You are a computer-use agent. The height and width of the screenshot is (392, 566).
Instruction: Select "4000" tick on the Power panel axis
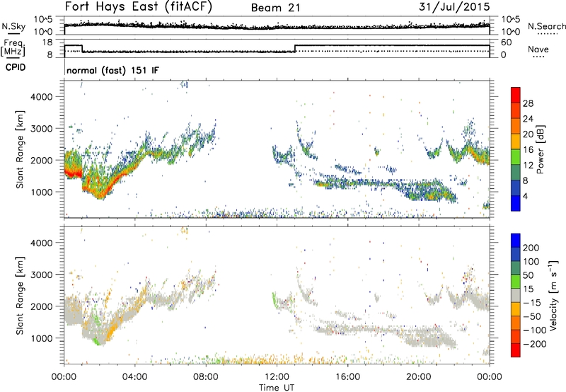click(42, 97)
